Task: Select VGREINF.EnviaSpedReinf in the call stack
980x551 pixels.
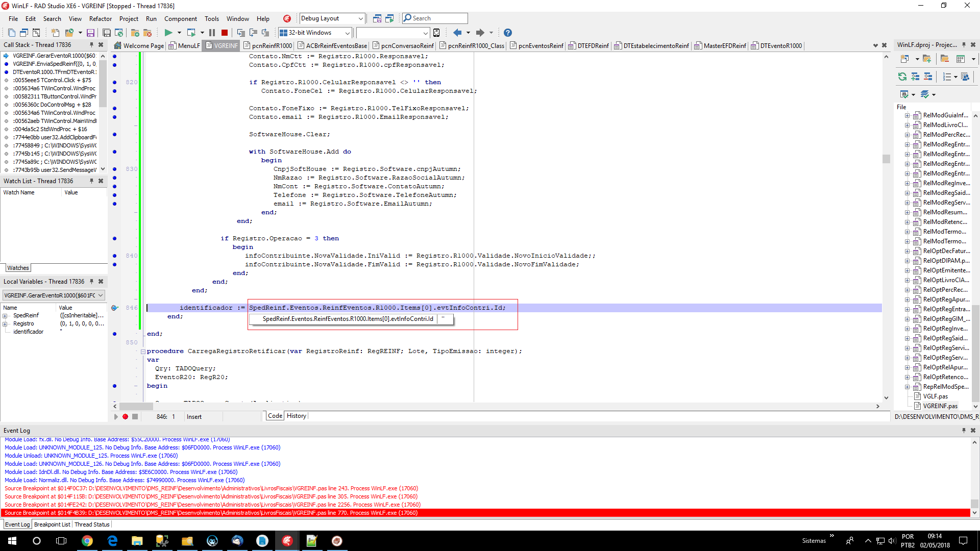Action: coord(54,64)
